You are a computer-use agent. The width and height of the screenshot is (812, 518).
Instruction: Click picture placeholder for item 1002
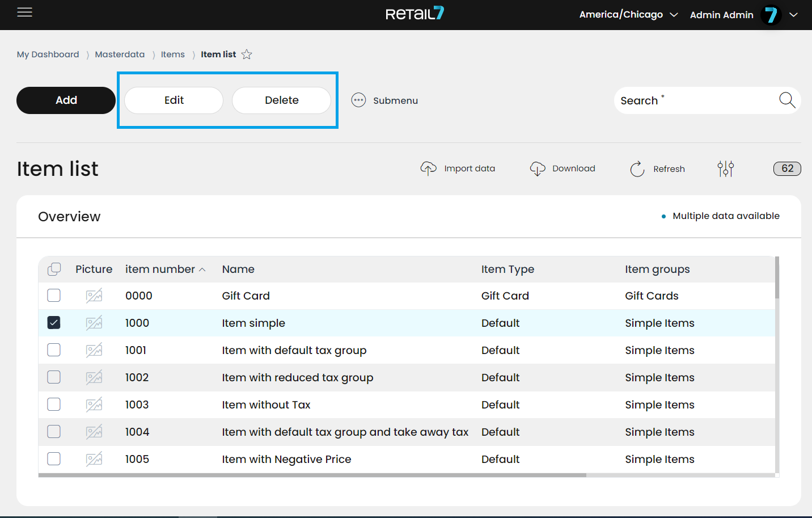[x=94, y=377]
